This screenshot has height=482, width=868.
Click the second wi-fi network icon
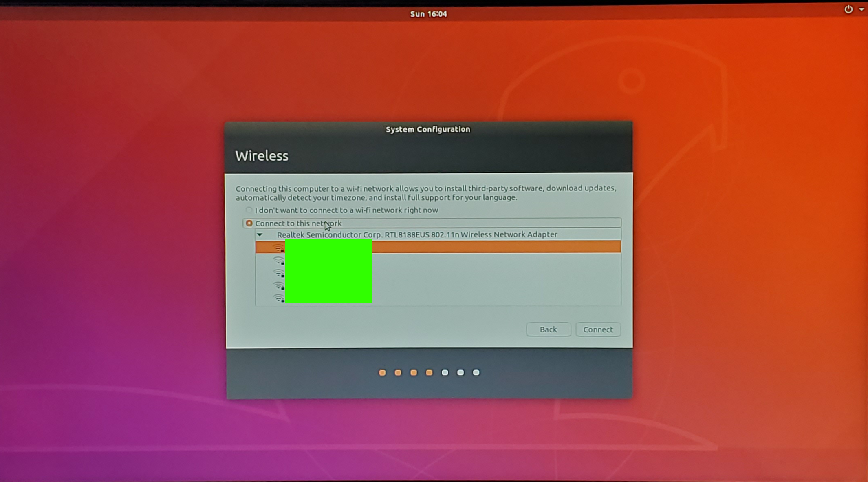pos(279,261)
